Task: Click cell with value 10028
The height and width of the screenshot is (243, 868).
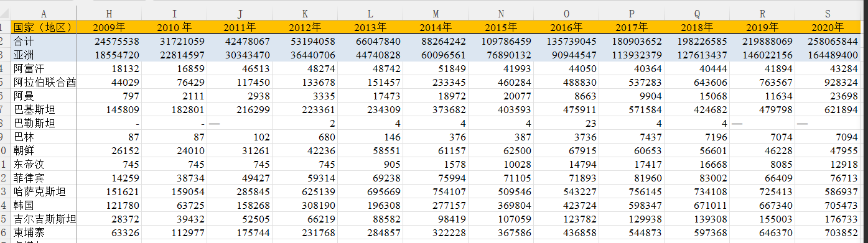Action: tap(501, 164)
